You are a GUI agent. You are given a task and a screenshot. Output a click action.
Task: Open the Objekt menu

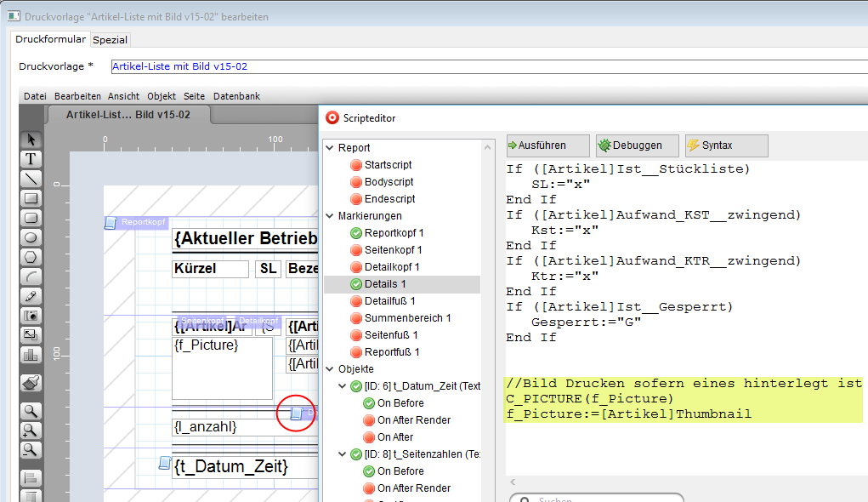pyautogui.click(x=161, y=96)
